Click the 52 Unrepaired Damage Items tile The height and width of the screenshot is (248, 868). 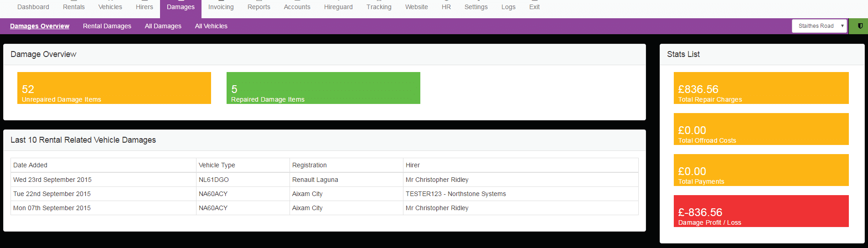point(114,88)
